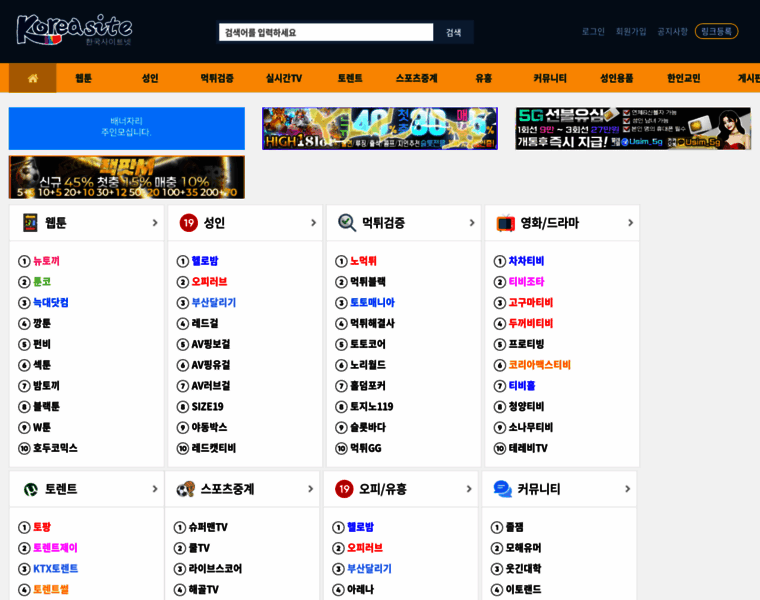Screen dimensions: 760x600
Task: Expand the 영화/드라마 section chevron arrow
Action: pos(630,223)
